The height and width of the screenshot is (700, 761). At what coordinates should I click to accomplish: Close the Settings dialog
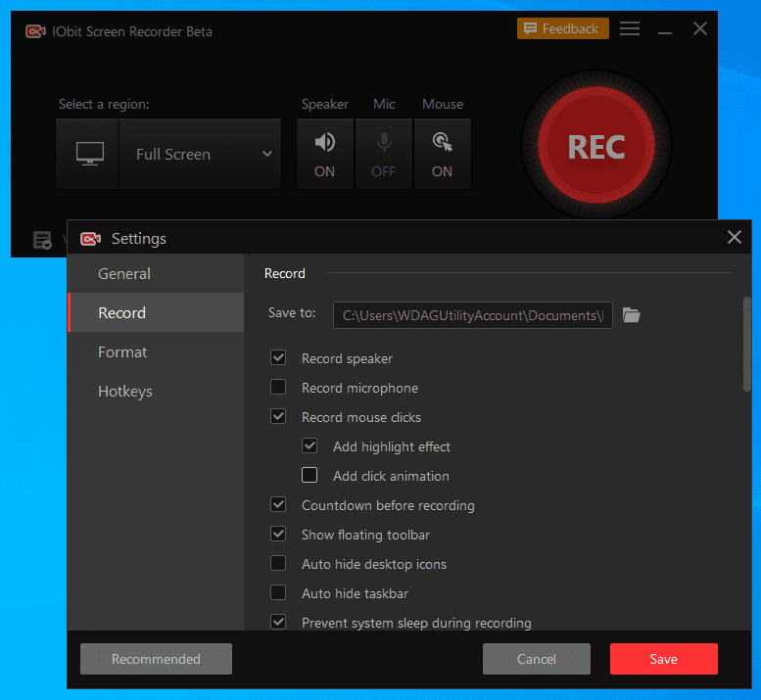click(x=734, y=237)
